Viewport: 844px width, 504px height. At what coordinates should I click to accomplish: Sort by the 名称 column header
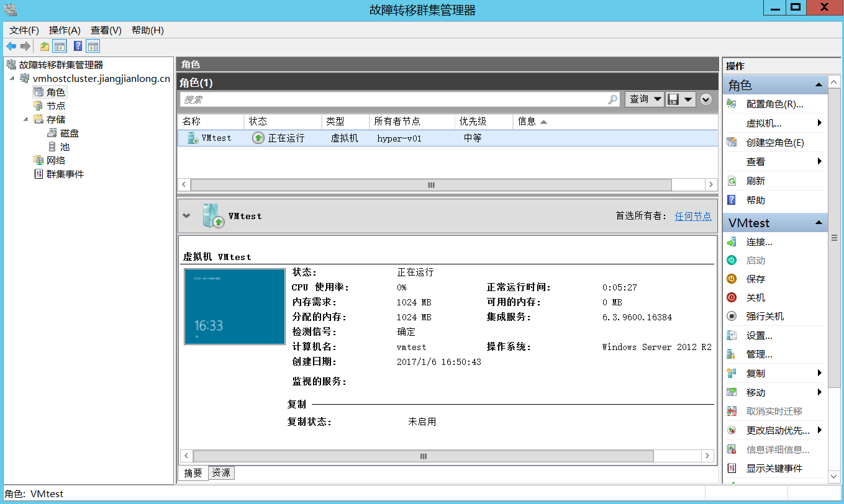pos(211,122)
